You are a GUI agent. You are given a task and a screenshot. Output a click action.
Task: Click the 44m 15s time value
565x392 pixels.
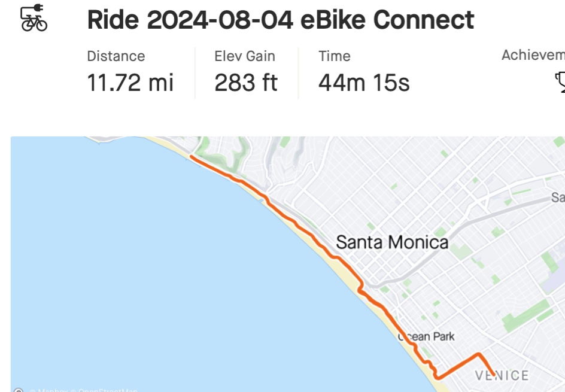pos(364,82)
